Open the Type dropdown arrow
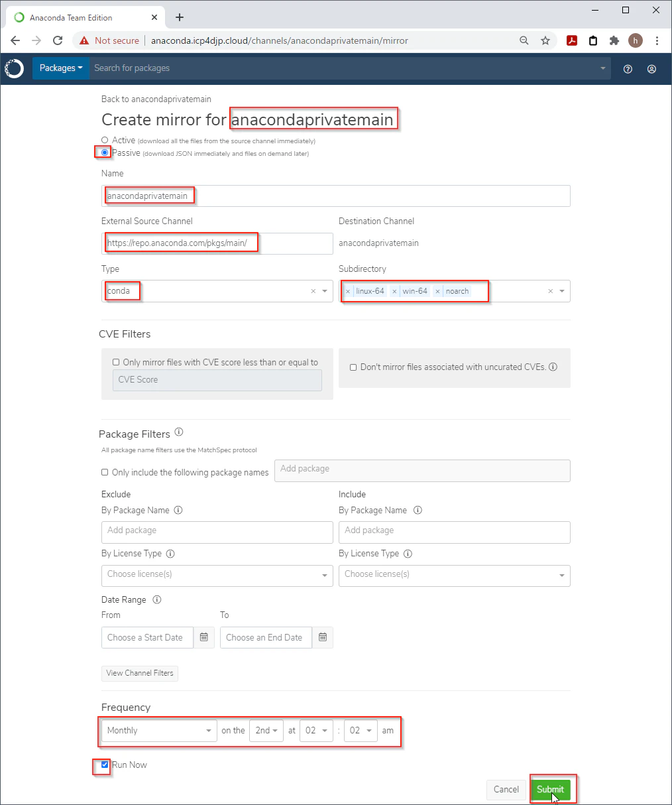 pyautogui.click(x=325, y=291)
